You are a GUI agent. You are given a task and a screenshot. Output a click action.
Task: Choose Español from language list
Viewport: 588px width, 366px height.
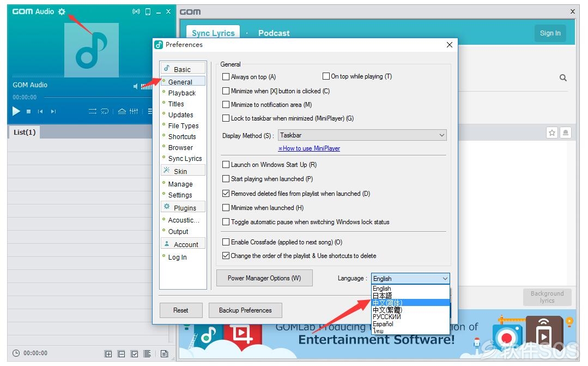point(411,323)
